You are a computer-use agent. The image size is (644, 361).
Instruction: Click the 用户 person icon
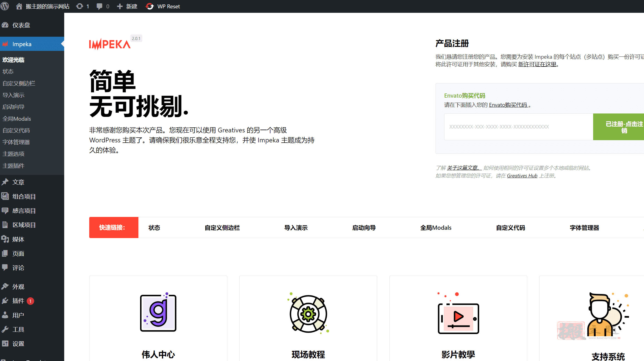click(5, 315)
